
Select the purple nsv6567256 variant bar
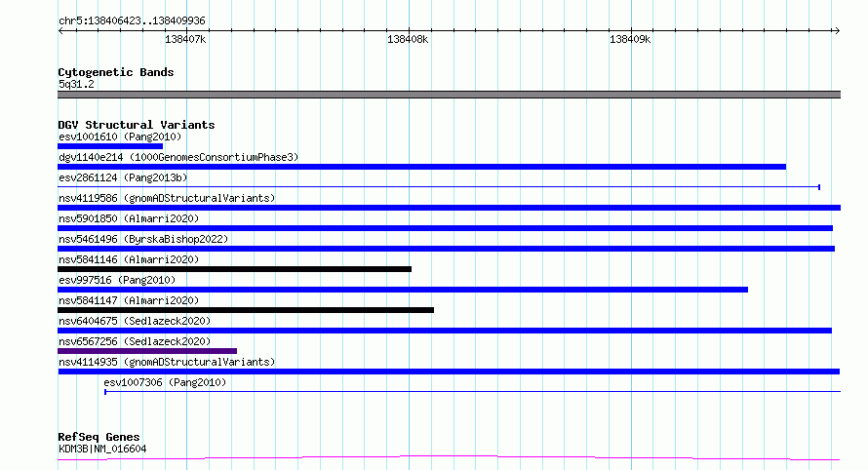(x=147, y=352)
